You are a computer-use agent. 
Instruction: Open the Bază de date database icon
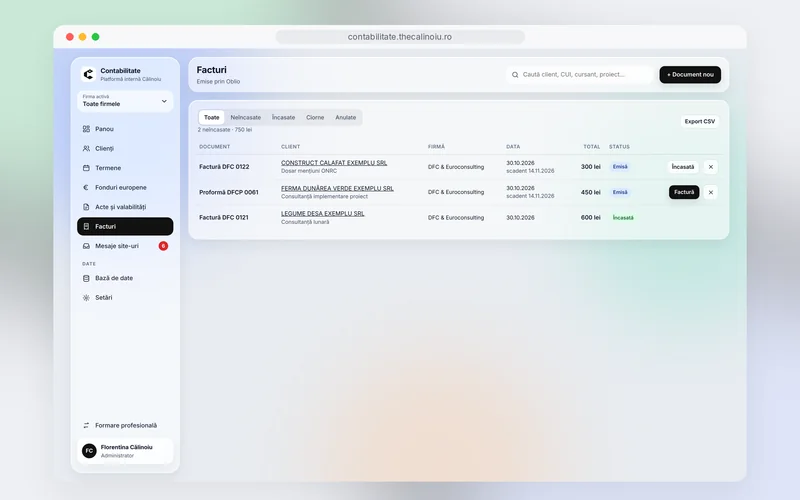(86, 278)
